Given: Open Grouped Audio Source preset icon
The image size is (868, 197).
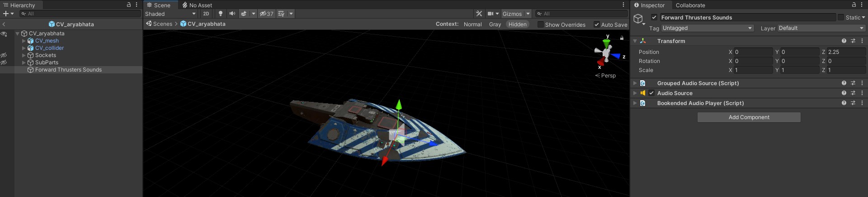Looking at the screenshot, I should [853, 83].
